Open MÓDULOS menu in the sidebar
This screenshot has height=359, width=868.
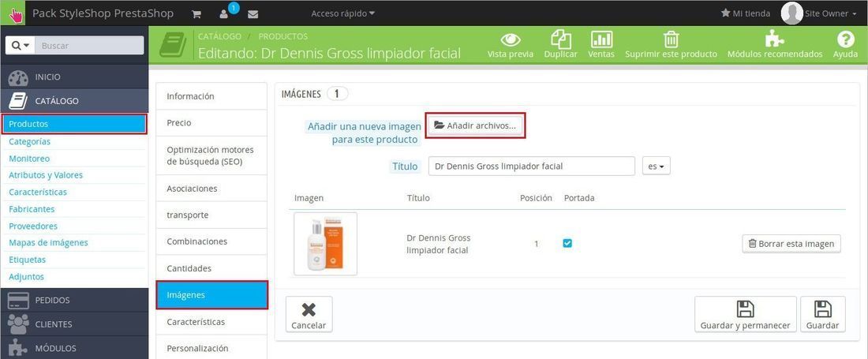(74, 348)
